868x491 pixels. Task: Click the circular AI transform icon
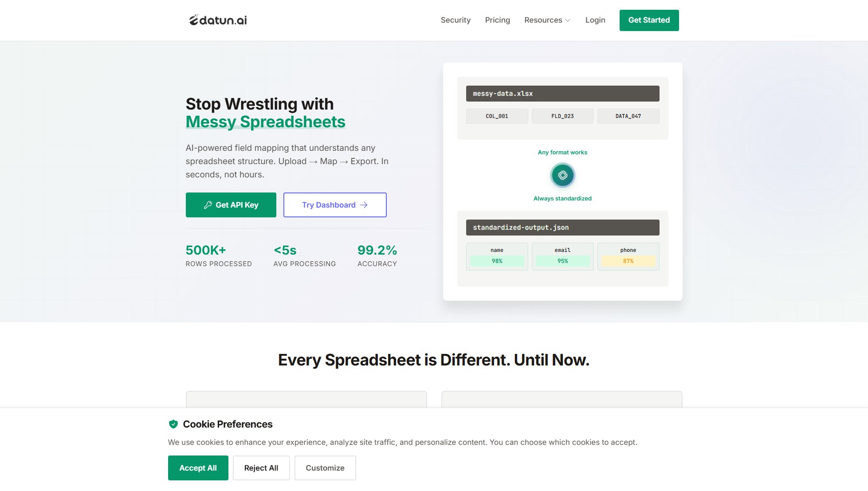(x=562, y=175)
